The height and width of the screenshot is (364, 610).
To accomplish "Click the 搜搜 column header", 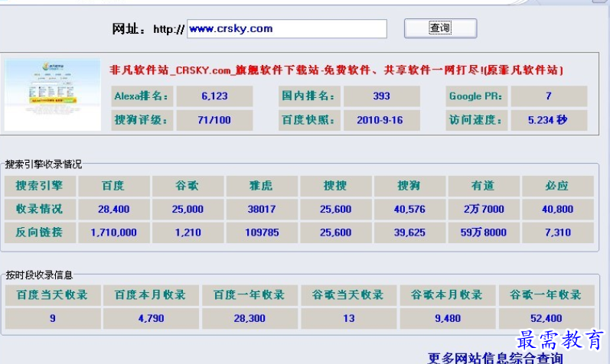I will tap(335, 186).
